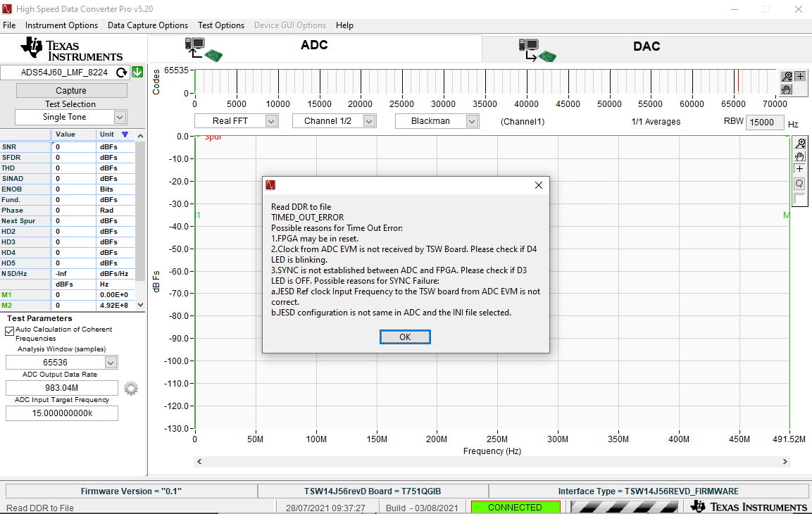Click the ADC capture computer-to-board icon
Screen dimensions: 812x514
[x=204, y=50]
